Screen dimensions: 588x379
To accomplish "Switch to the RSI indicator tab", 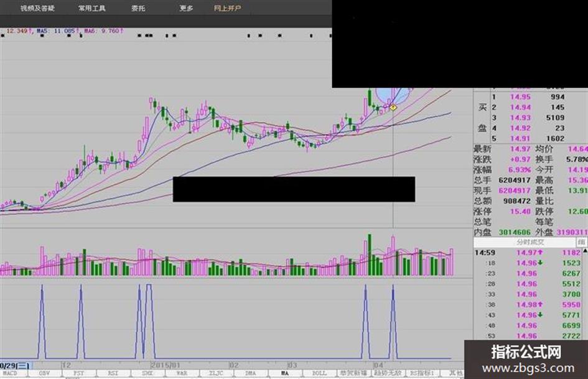I will coord(113,373).
